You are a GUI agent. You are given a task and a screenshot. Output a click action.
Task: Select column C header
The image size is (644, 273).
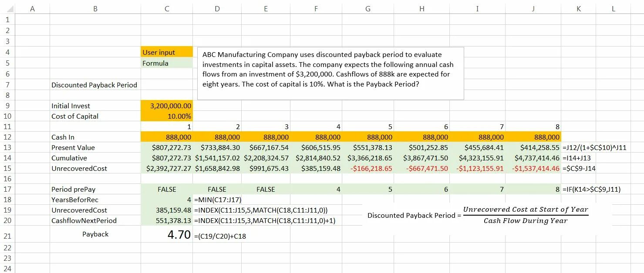click(x=166, y=8)
